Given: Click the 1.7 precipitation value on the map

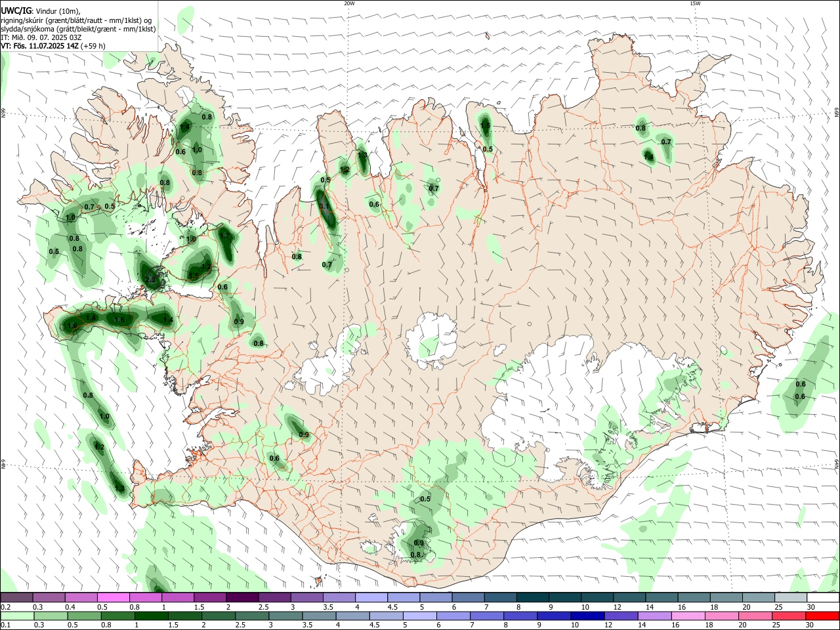Looking at the screenshot, I should click(224, 236).
